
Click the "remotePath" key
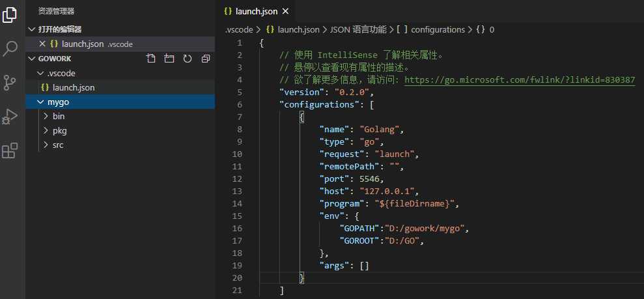coord(350,166)
